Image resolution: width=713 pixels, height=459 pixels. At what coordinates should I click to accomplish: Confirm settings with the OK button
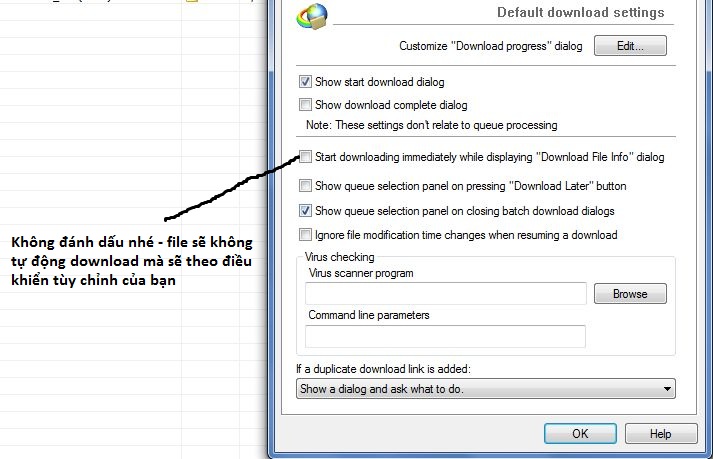pos(580,434)
